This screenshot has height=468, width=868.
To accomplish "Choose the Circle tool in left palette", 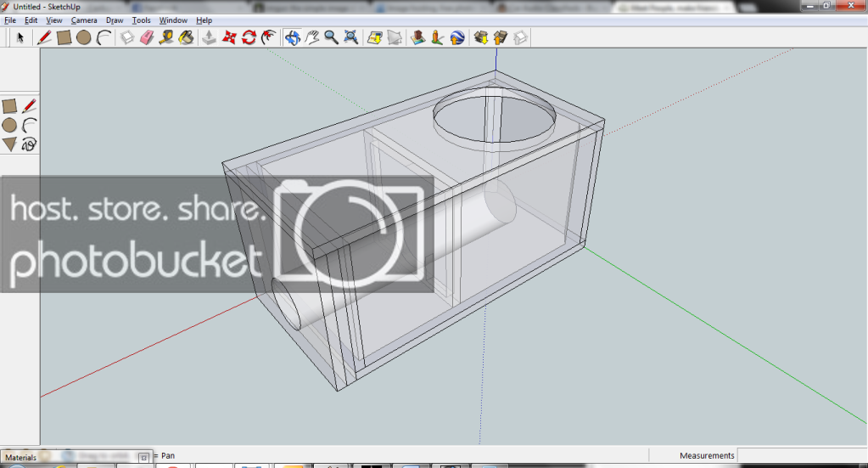I will 9,125.
